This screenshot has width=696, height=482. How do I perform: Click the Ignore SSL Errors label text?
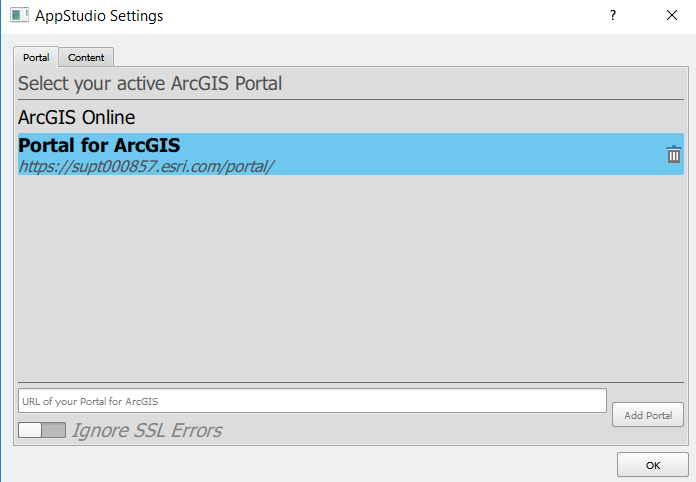[147, 431]
